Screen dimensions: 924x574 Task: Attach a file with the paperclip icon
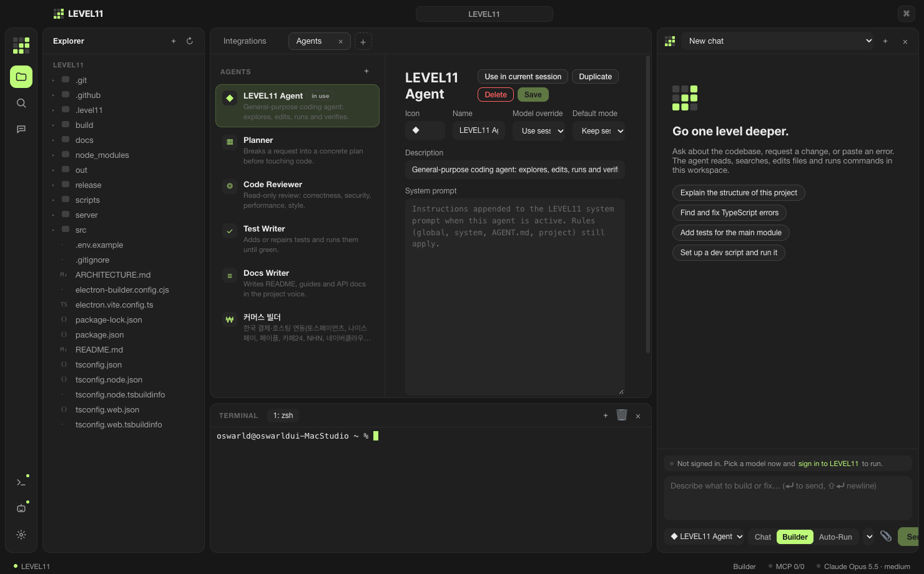coord(886,537)
